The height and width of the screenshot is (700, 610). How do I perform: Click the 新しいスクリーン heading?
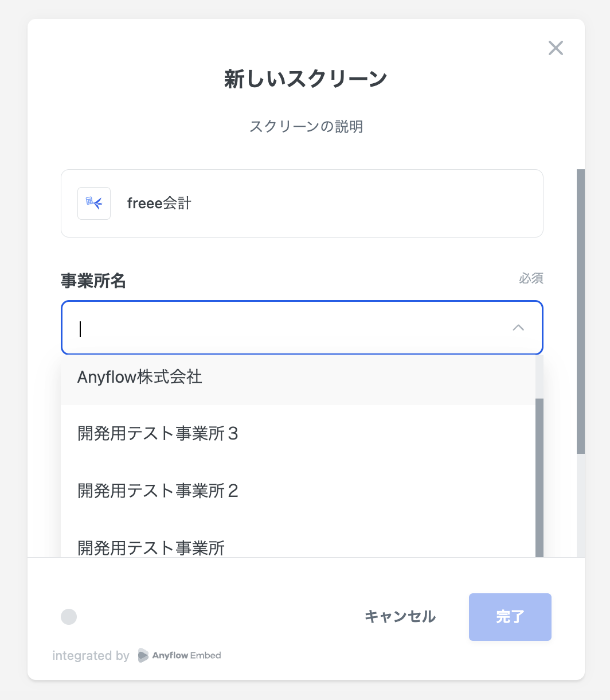pos(306,79)
